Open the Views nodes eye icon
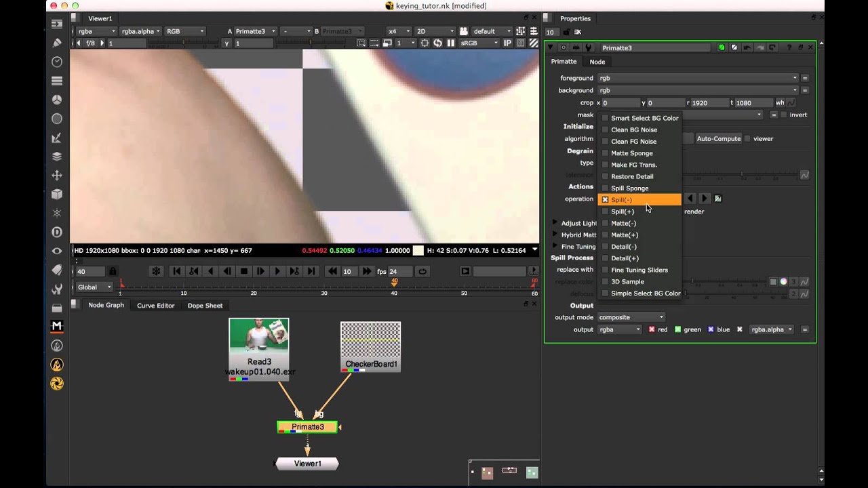The image size is (868, 488). point(57,251)
